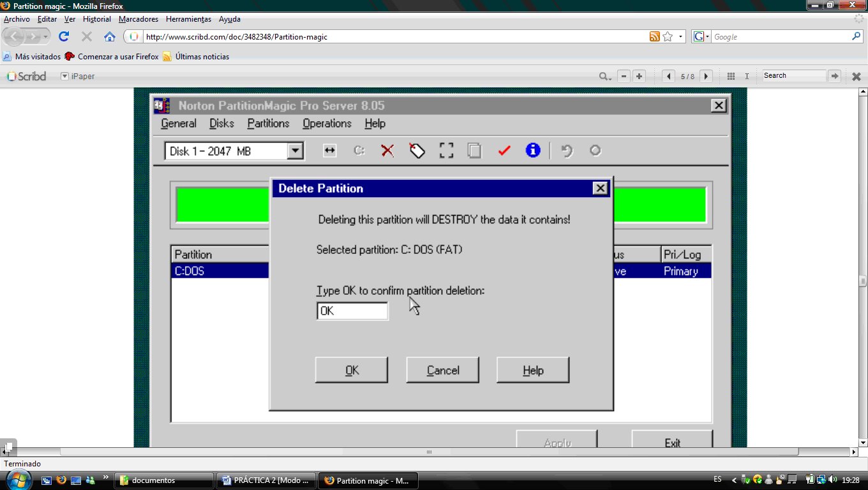
Task: Open the PartitionMagic Help menu
Action: [375, 124]
